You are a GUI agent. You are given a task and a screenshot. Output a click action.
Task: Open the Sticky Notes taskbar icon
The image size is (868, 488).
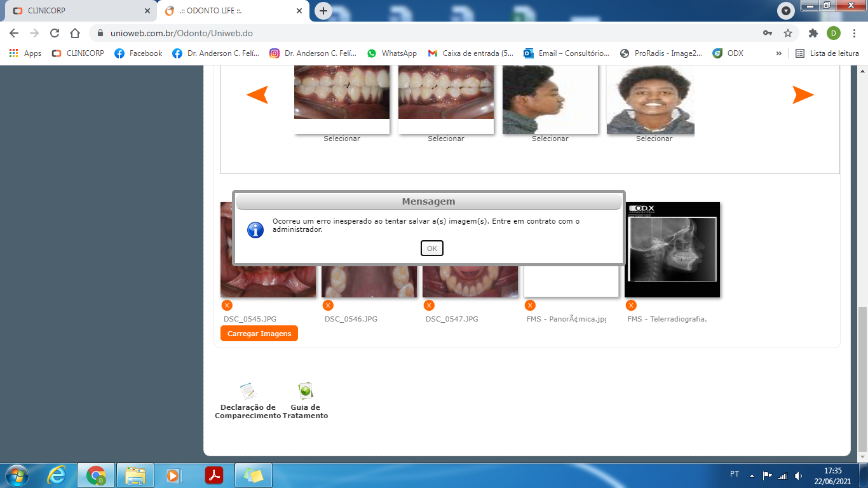click(254, 475)
